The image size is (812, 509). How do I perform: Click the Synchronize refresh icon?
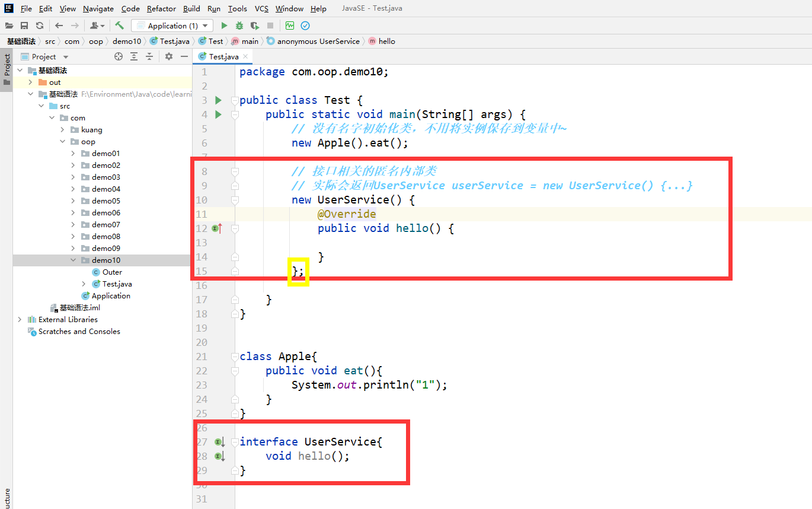39,26
